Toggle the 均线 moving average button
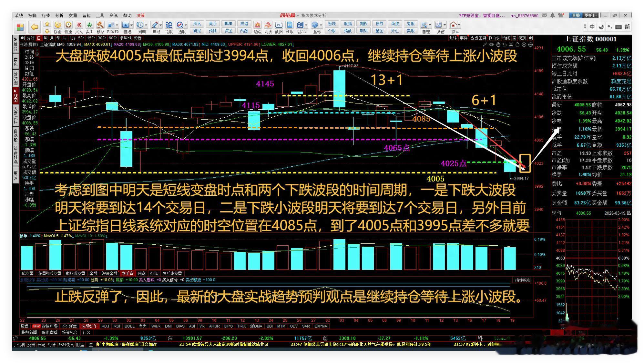The width and height of the screenshot is (644, 363). tap(506, 38)
